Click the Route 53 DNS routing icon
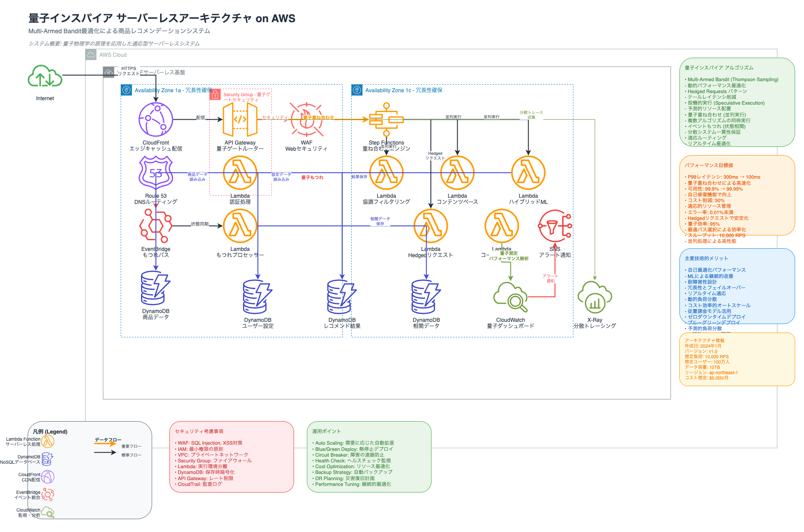804x532 pixels. pyautogui.click(x=156, y=172)
